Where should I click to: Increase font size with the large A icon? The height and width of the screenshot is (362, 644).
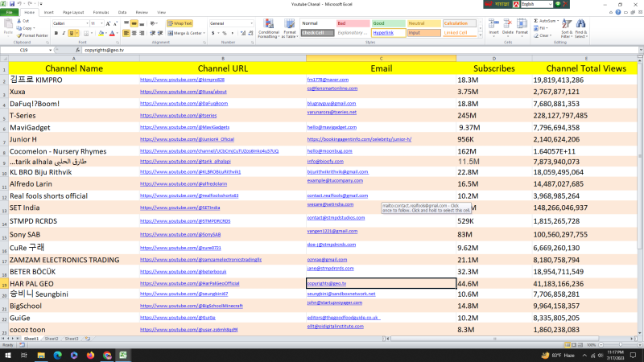tap(108, 23)
